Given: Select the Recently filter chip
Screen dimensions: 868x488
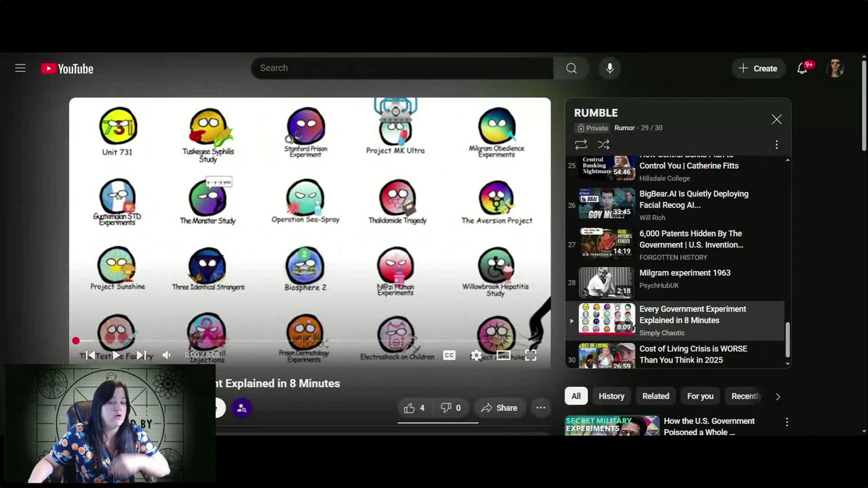Looking at the screenshot, I should click(745, 396).
